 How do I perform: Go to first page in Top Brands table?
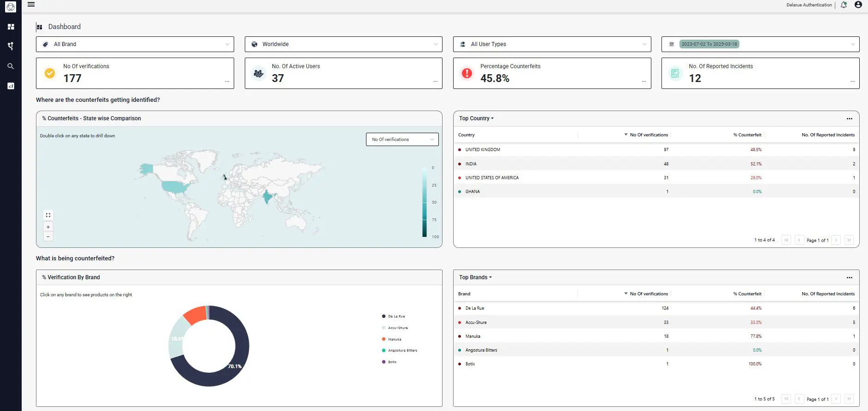pyautogui.click(x=786, y=399)
